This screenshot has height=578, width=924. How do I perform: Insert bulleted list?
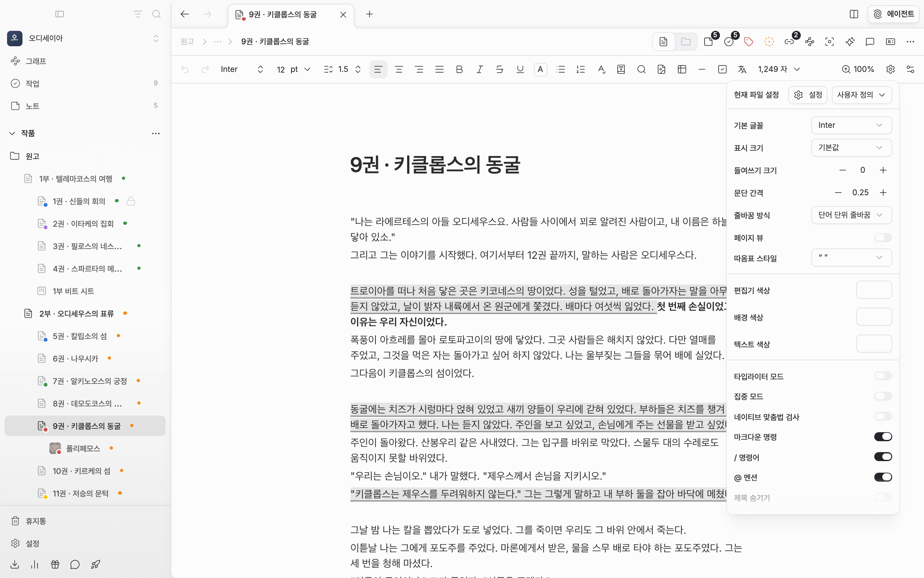(560, 69)
